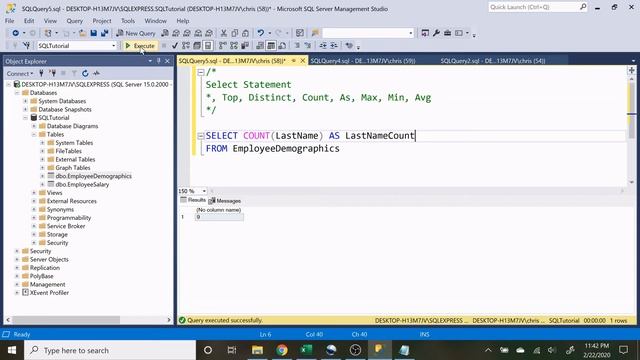Expand the System Databases folder

click(25, 101)
